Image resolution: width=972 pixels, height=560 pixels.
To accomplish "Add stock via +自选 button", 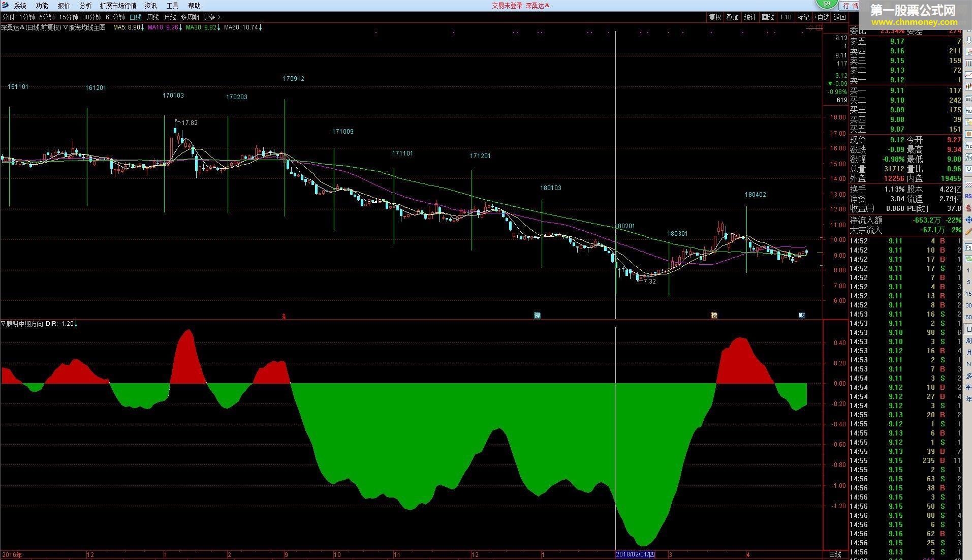I will point(822,17).
